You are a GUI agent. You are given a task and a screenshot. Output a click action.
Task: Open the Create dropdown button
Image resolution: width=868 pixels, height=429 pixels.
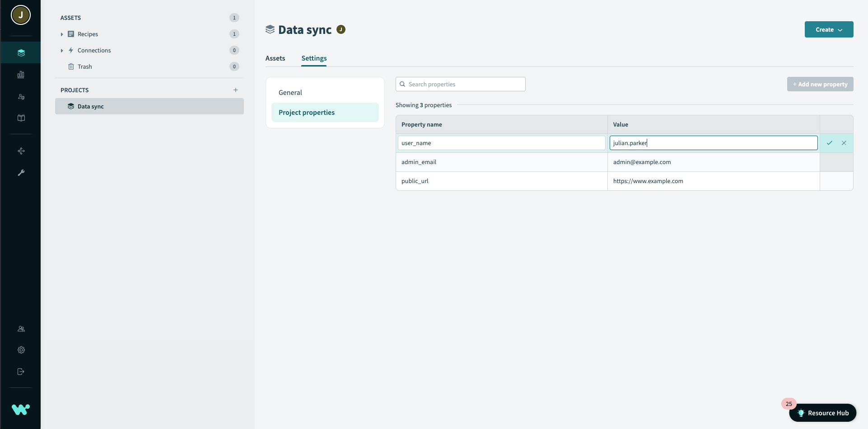[829, 29]
